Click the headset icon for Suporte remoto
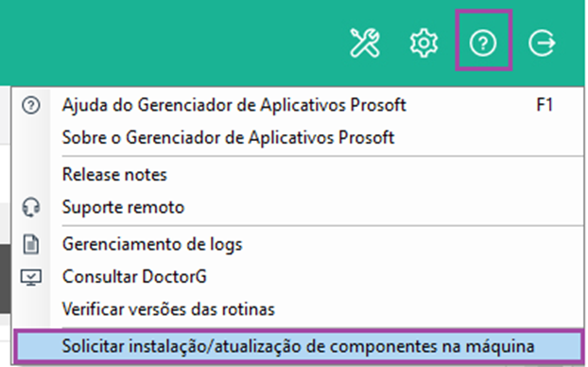 31,207
